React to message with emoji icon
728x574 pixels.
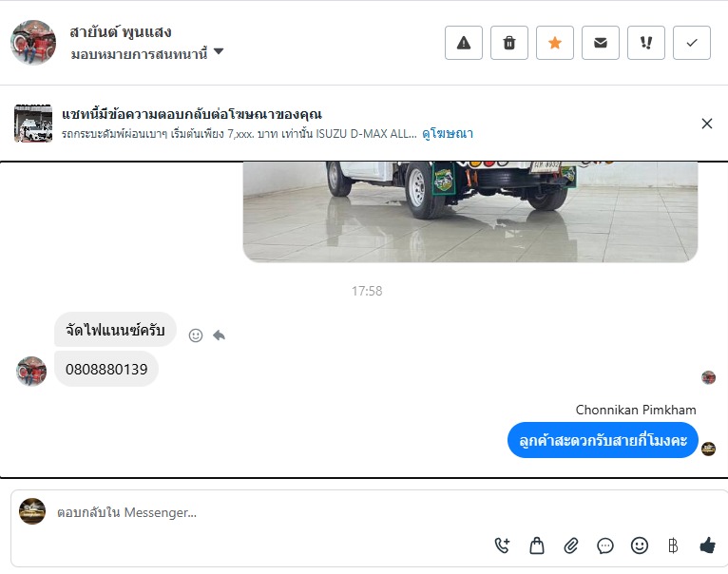tap(196, 335)
